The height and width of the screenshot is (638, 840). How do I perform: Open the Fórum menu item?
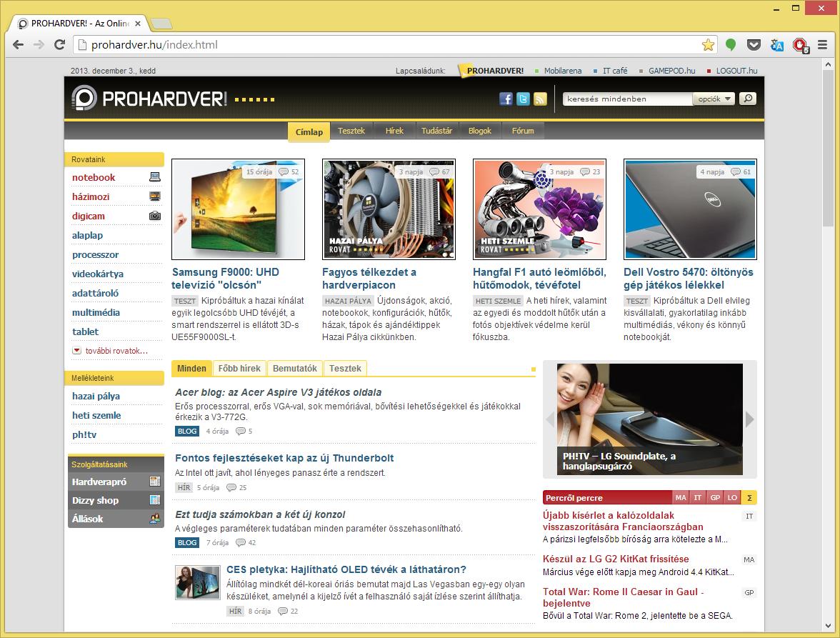tap(523, 131)
